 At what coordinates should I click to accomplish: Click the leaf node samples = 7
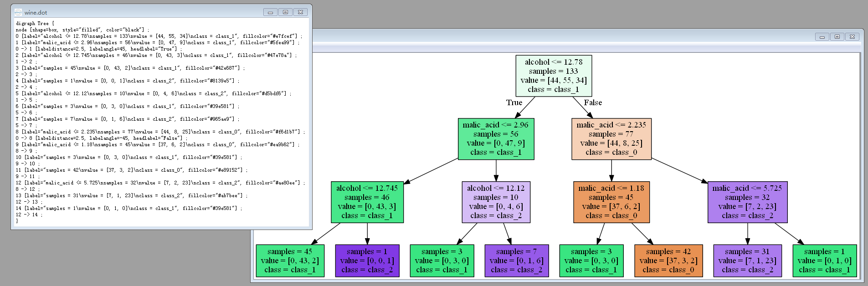(517, 260)
